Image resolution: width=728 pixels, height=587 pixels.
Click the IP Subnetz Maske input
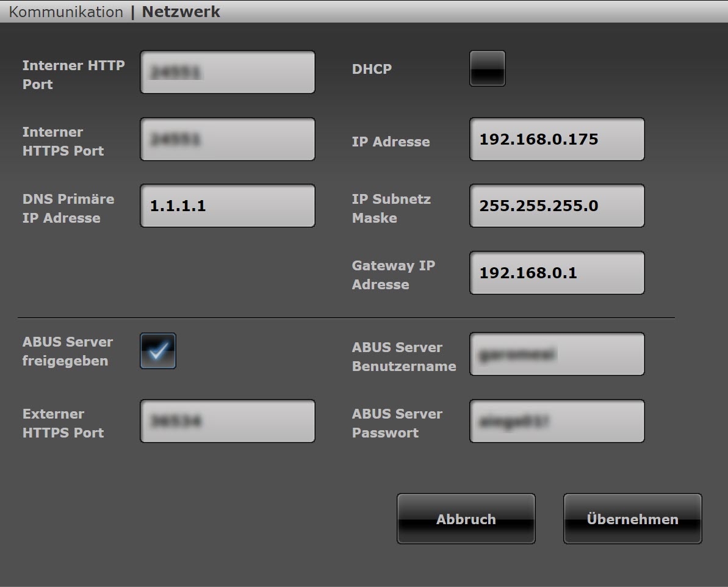tap(557, 206)
